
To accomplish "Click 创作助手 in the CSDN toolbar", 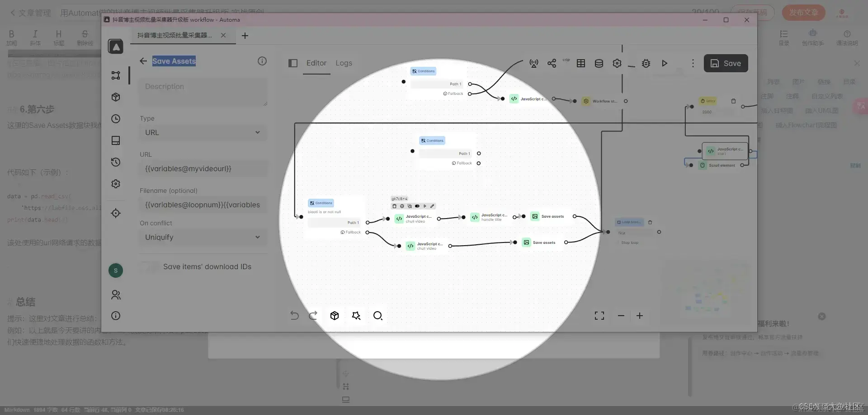I will pos(812,37).
